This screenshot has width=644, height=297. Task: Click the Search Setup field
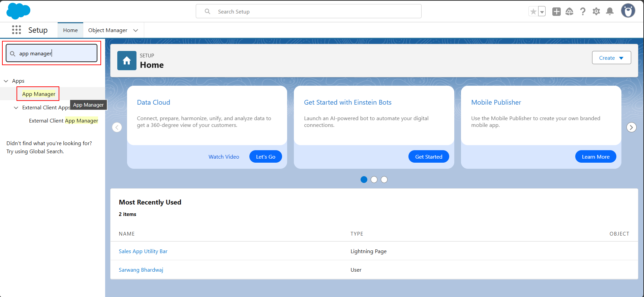pos(308,11)
